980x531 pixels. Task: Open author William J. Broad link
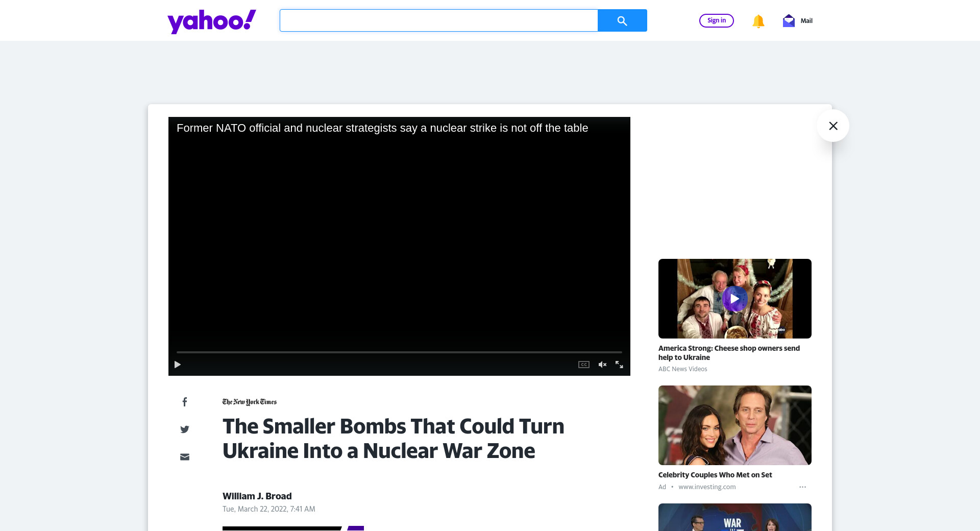coord(257,496)
